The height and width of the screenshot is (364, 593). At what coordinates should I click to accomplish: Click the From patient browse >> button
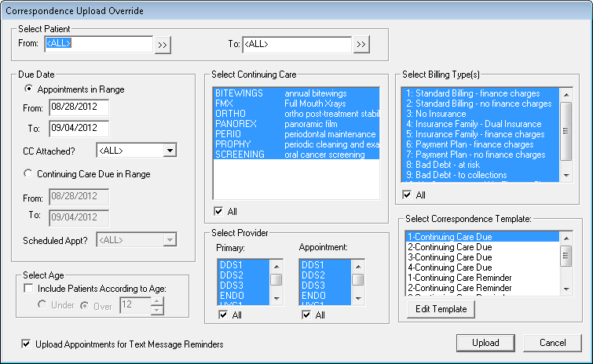163,45
